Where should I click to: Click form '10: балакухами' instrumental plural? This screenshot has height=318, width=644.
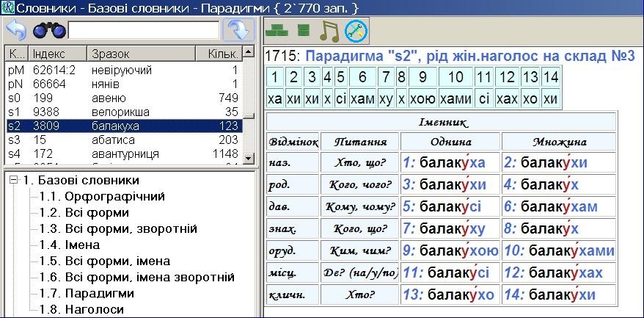pos(559,250)
